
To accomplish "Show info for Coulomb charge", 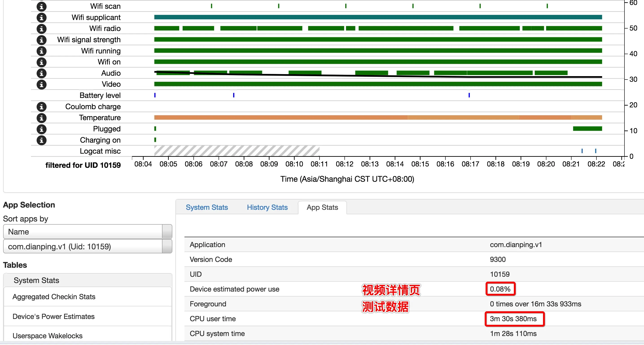I will [x=42, y=107].
